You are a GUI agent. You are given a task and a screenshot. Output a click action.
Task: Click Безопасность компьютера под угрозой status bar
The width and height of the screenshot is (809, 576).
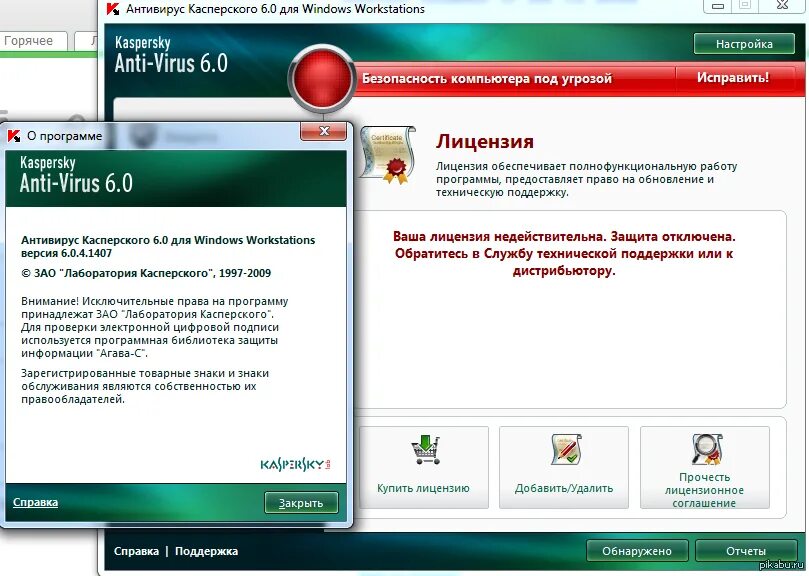(487, 78)
